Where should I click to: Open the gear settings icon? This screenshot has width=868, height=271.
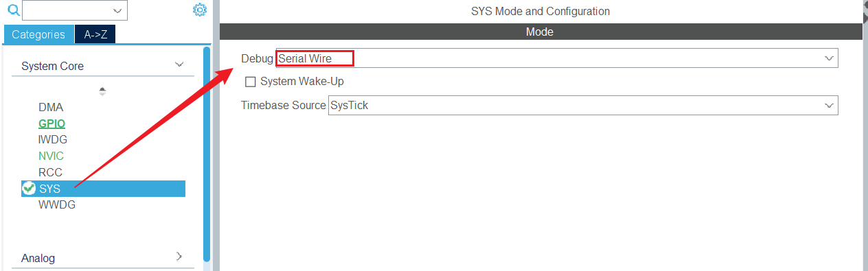click(200, 10)
